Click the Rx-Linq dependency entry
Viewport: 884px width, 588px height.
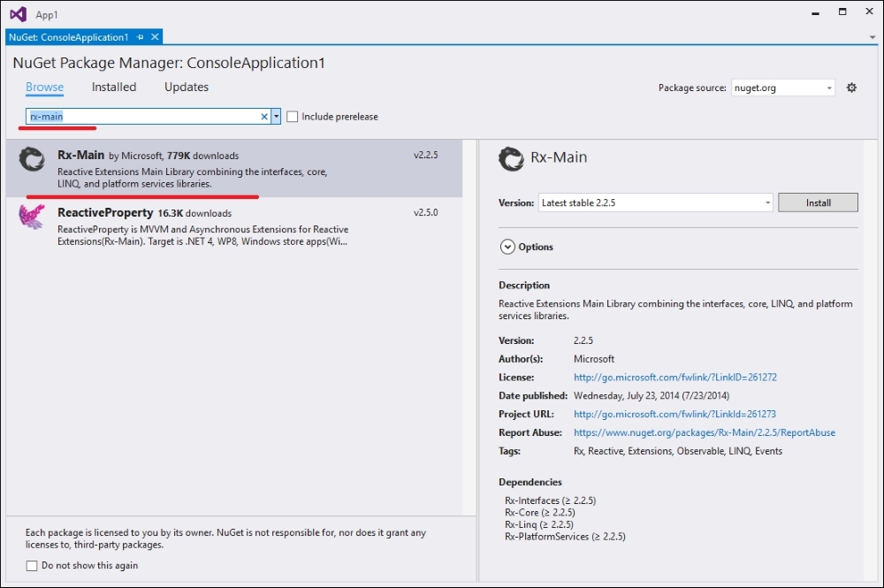pos(539,524)
